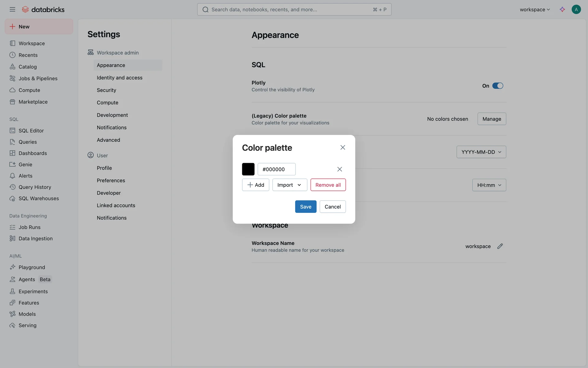Viewport: 588px width, 368px height.
Task: Open Catalog from the sidebar
Action: click(28, 67)
